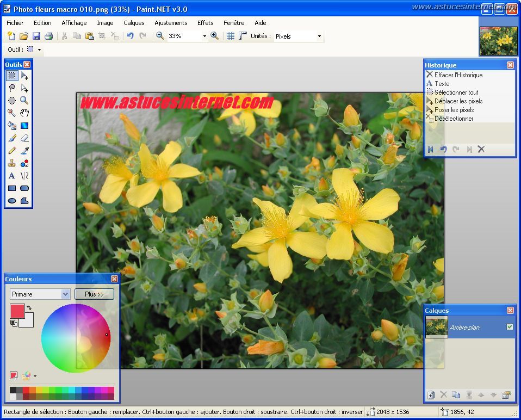
Task: Click the Undo arrow in main toolbar
Action: click(131, 36)
